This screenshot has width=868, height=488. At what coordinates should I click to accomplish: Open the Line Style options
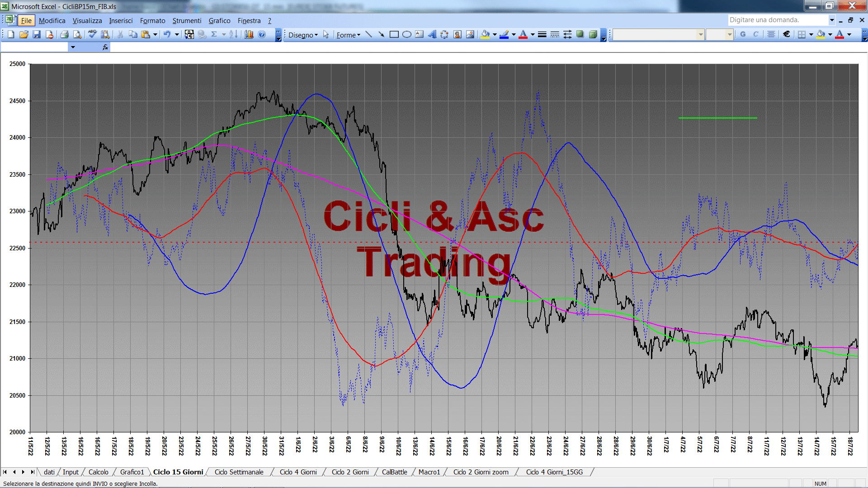[x=542, y=35]
